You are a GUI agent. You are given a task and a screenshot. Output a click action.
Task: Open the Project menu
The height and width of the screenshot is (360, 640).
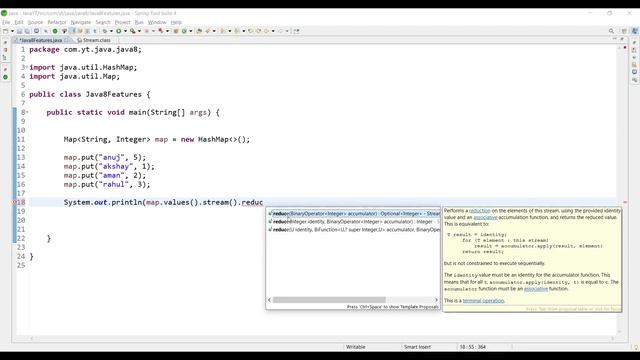[122, 22]
